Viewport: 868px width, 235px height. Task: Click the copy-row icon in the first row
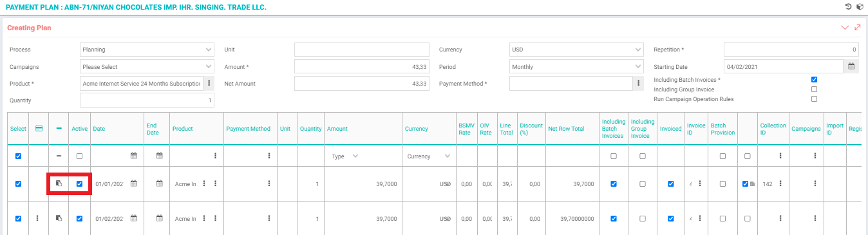click(59, 183)
